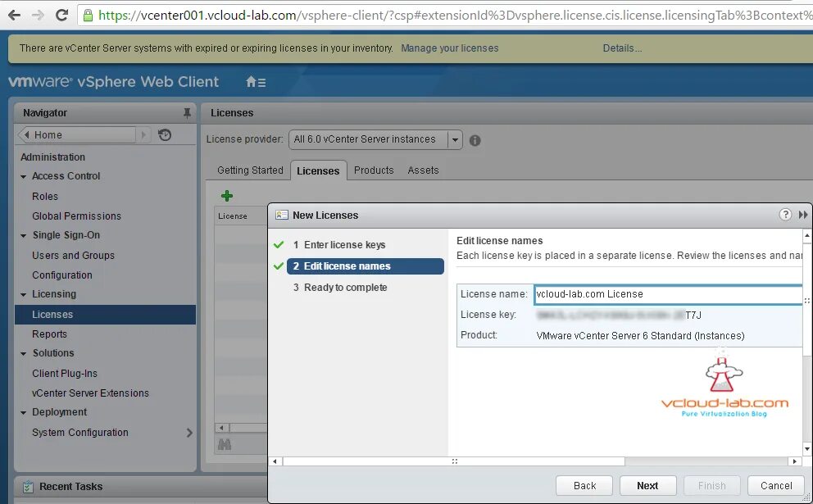Click the License column header

tap(241, 216)
